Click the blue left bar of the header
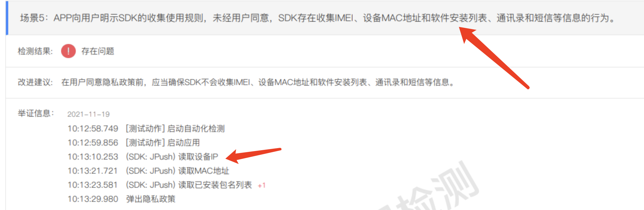The height and width of the screenshot is (210, 644). (x=7, y=18)
